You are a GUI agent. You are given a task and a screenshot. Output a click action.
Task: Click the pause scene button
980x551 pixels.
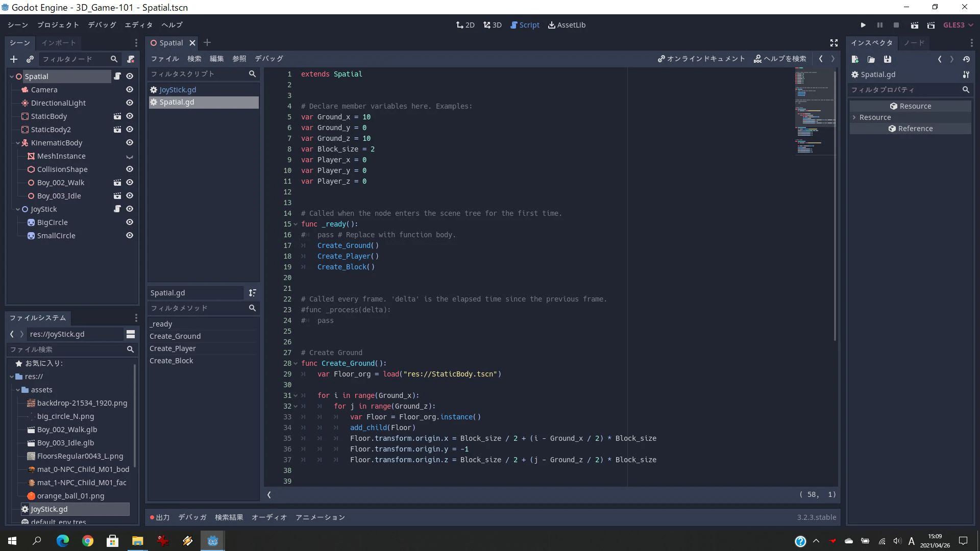tap(879, 25)
